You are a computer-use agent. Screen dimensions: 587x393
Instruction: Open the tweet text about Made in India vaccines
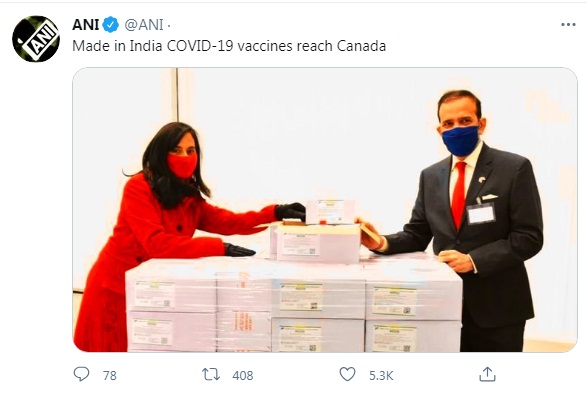(x=229, y=46)
